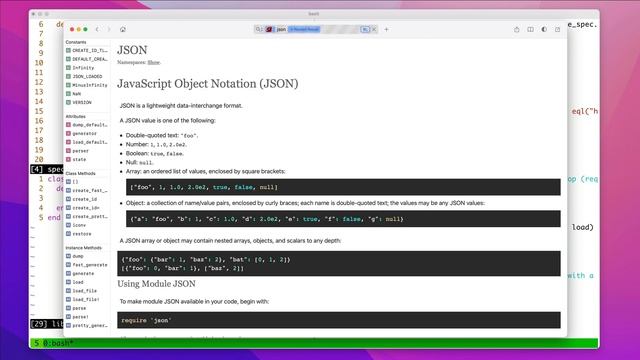Select load_file! instance method

click(83, 300)
